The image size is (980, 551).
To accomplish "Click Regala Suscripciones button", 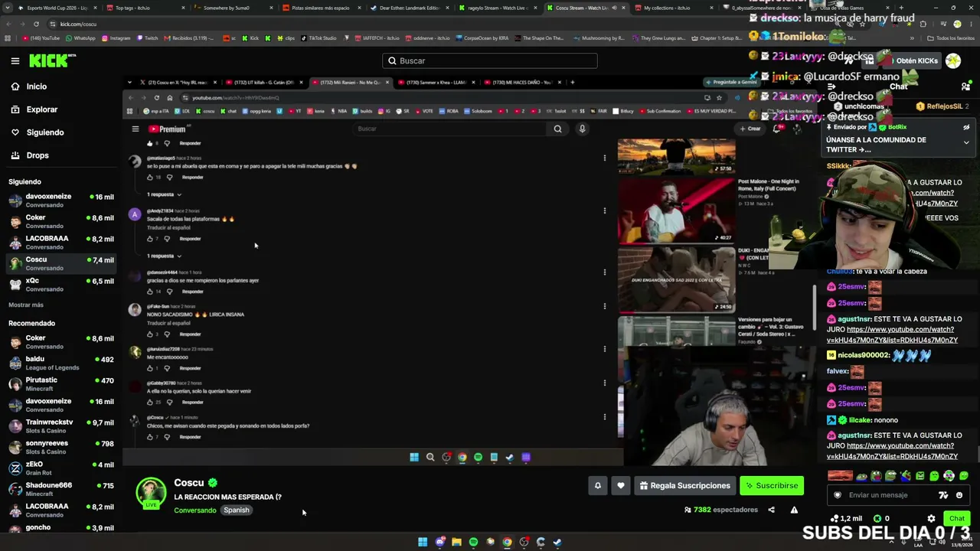I will pyautogui.click(x=684, y=485).
